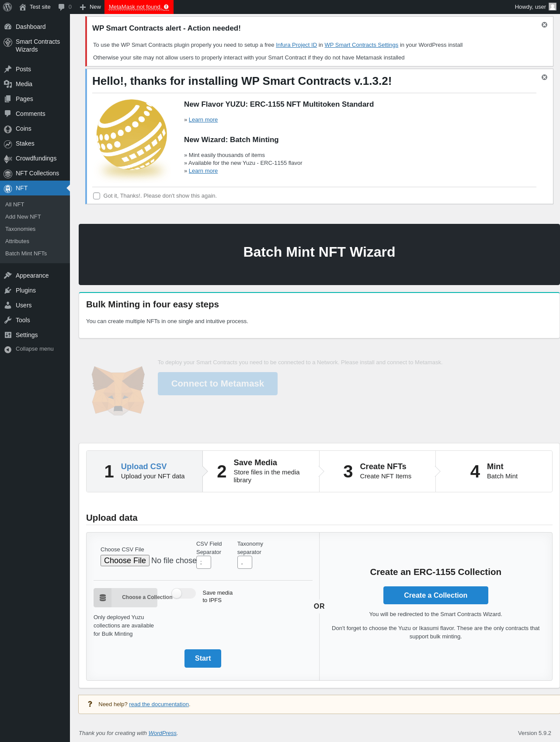560x742 pixels.
Task: Click the Appearance brush icon
Action: point(8,275)
